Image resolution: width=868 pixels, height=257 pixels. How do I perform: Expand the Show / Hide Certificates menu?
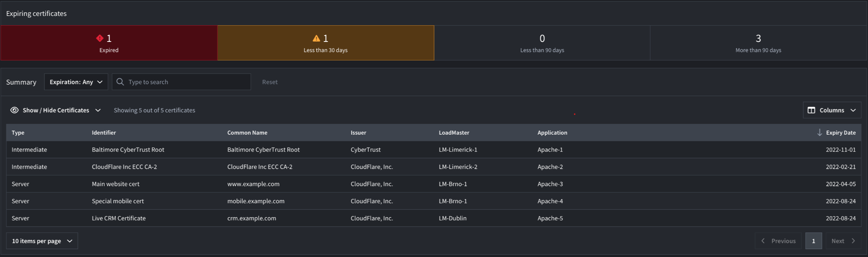[x=56, y=110]
